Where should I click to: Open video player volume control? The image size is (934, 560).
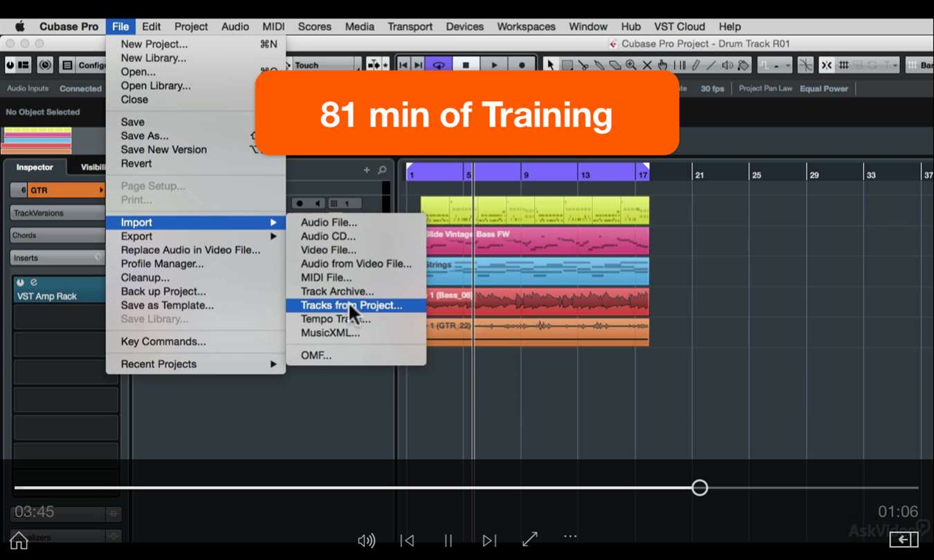click(366, 541)
